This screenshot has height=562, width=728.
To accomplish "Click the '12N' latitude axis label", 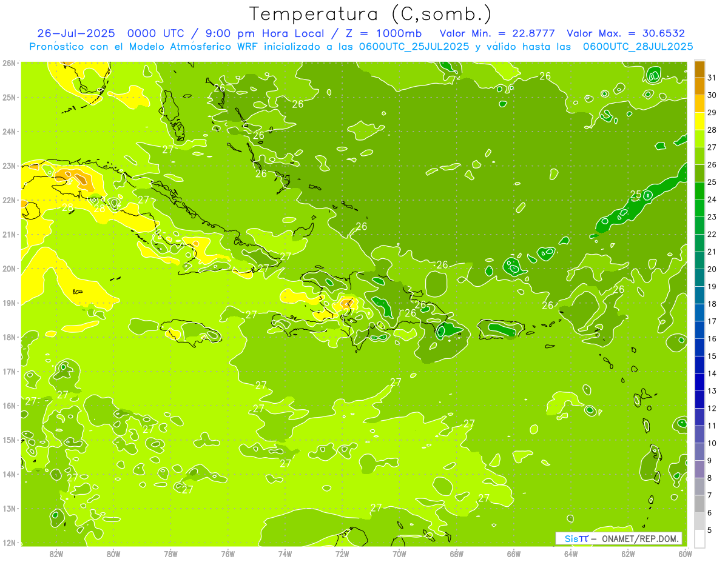I will [x=9, y=543].
